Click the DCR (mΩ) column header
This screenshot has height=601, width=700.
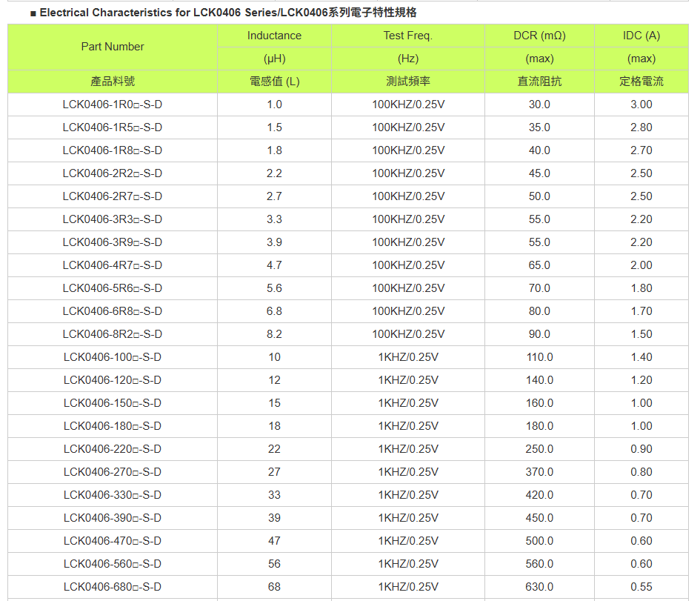[x=540, y=36]
